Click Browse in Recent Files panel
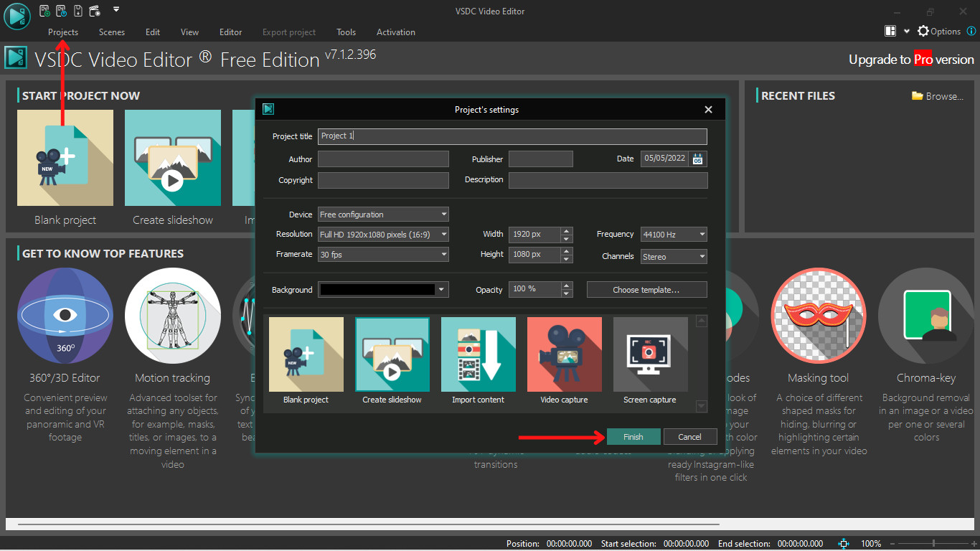Image resolution: width=980 pixels, height=551 pixels. point(938,96)
